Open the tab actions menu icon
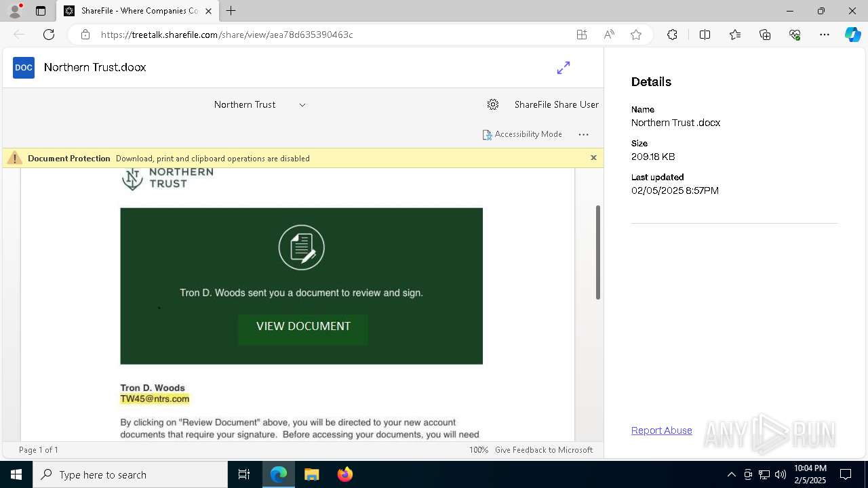This screenshot has width=868, height=488. tap(41, 11)
